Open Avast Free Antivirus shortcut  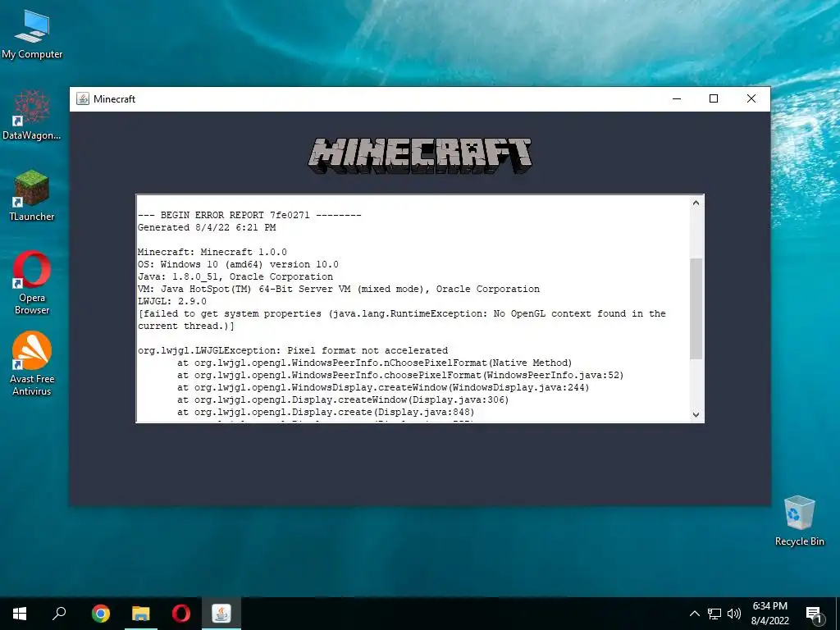[x=32, y=363]
